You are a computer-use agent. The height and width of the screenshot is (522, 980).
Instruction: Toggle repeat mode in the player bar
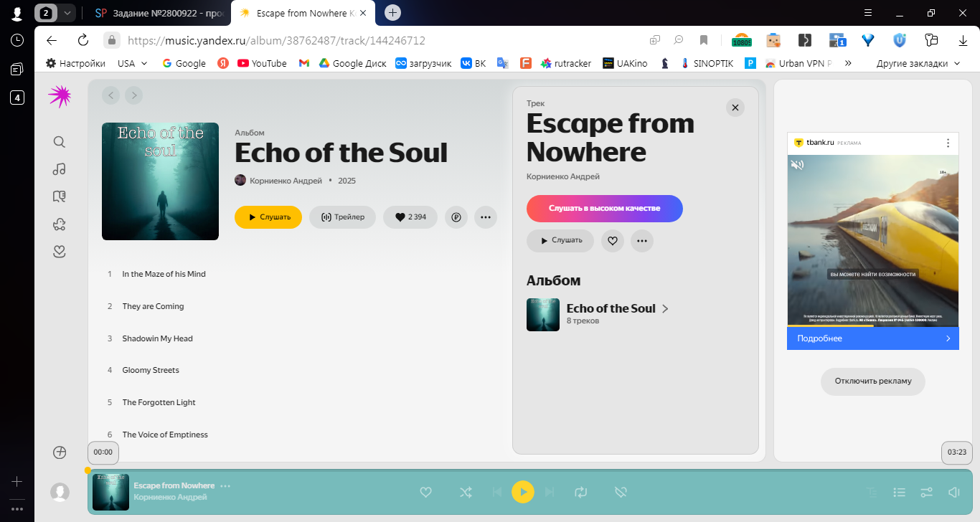(580, 493)
